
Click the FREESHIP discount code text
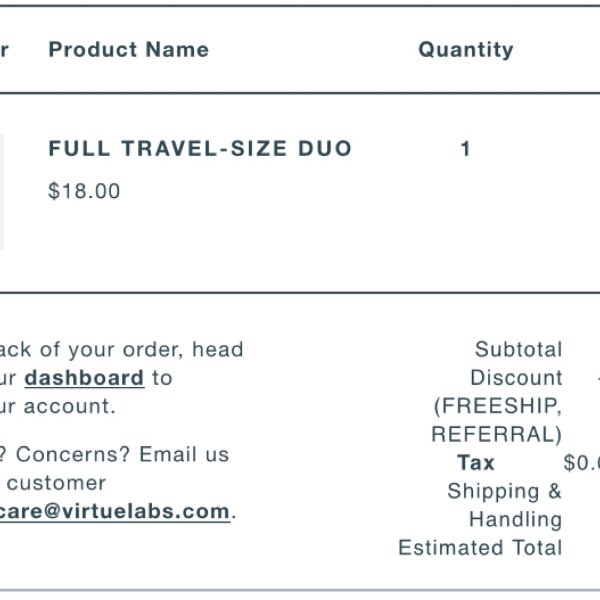[x=498, y=406]
